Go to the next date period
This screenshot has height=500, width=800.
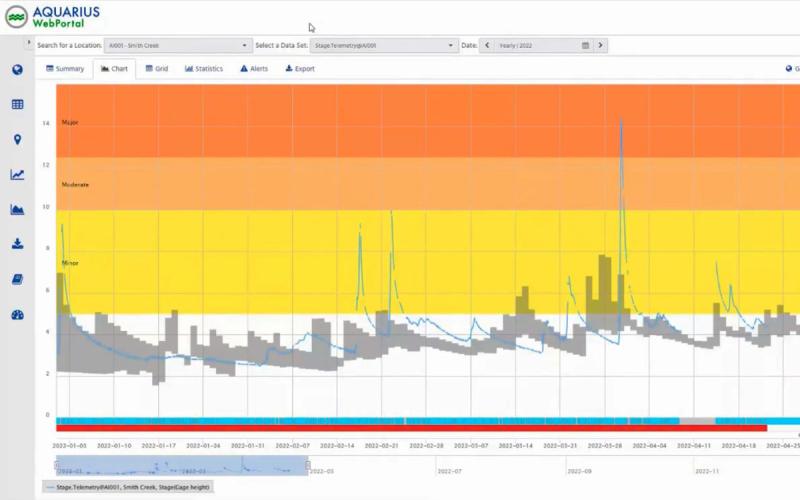(601, 45)
